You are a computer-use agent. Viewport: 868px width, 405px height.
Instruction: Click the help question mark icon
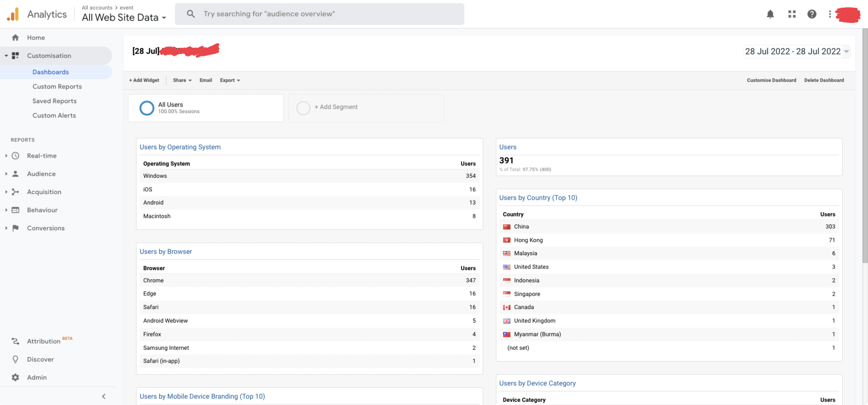click(x=812, y=14)
